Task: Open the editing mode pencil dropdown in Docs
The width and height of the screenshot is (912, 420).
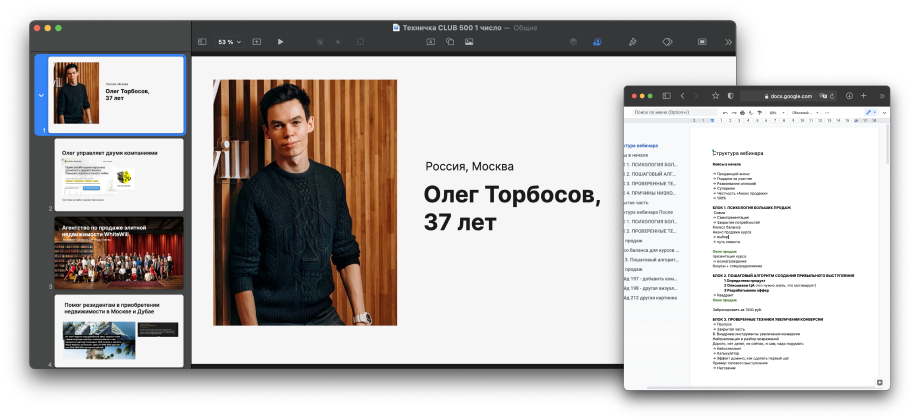Action: point(871,112)
